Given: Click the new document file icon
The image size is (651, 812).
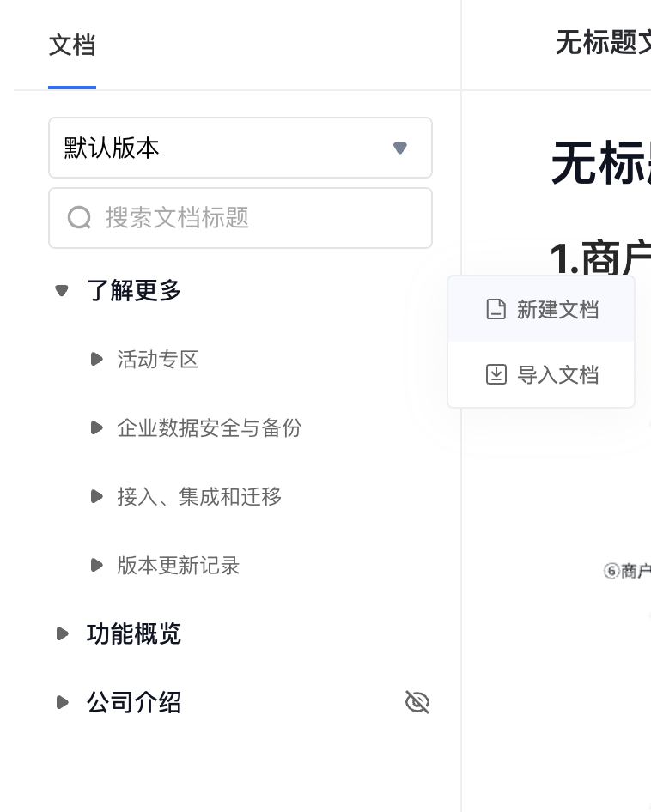Looking at the screenshot, I should (x=496, y=309).
